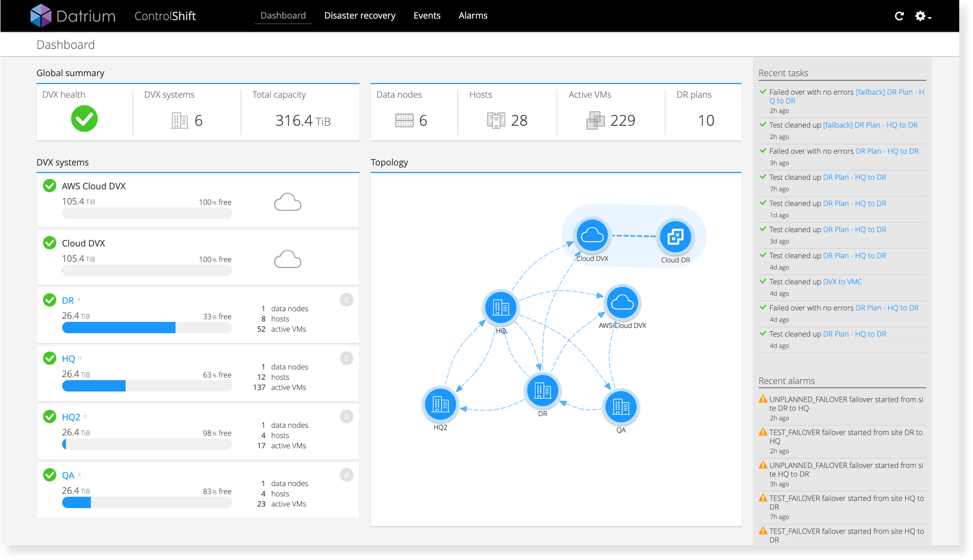Switch to the Dashboard tab
This screenshot has height=560, width=973.
(x=283, y=15)
